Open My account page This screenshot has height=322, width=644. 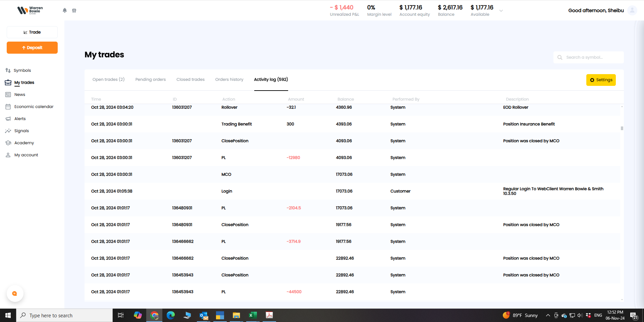point(26,155)
